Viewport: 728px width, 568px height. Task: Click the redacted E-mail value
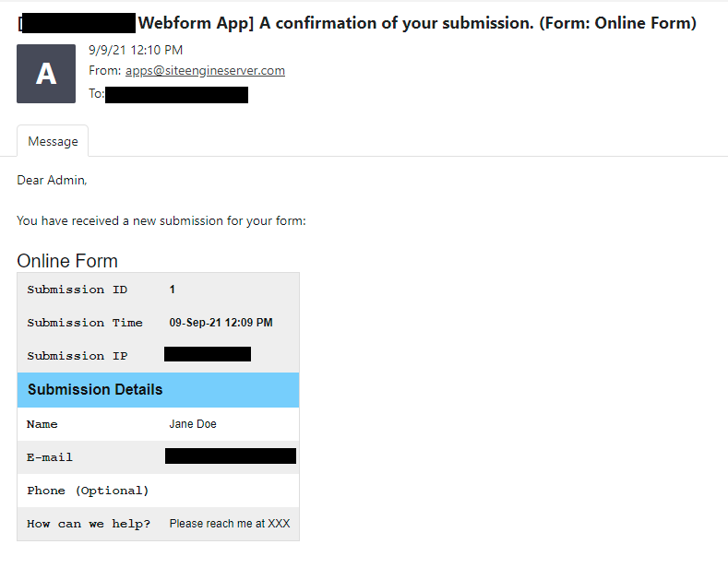[x=231, y=456]
